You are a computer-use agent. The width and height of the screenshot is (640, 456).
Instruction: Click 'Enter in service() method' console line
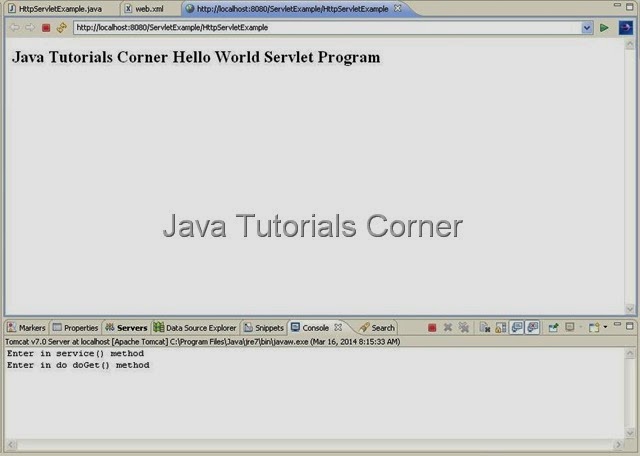click(76, 354)
